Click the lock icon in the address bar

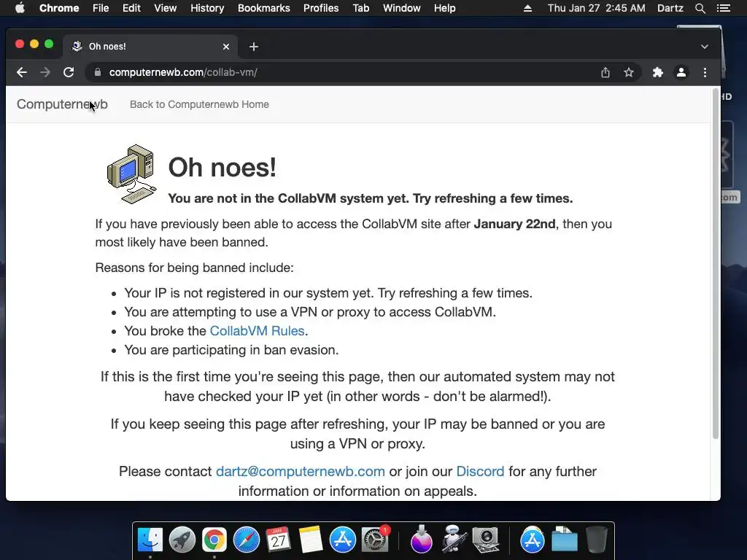pyautogui.click(x=98, y=72)
